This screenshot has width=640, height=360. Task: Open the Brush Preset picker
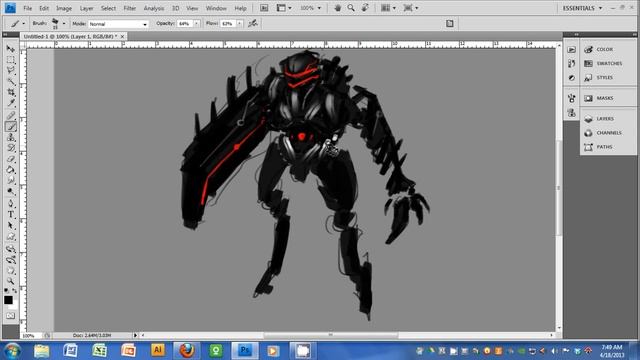pyautogui.click(x=64, y=24)
